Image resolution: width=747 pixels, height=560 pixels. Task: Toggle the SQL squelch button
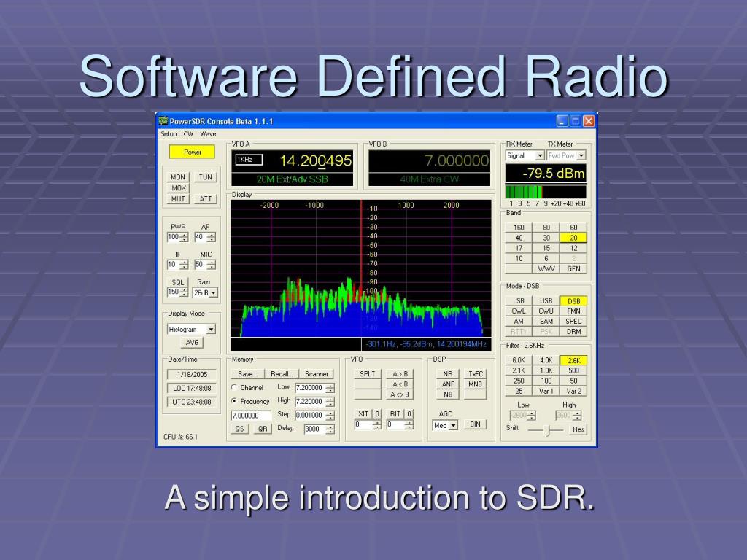[178, 282]
